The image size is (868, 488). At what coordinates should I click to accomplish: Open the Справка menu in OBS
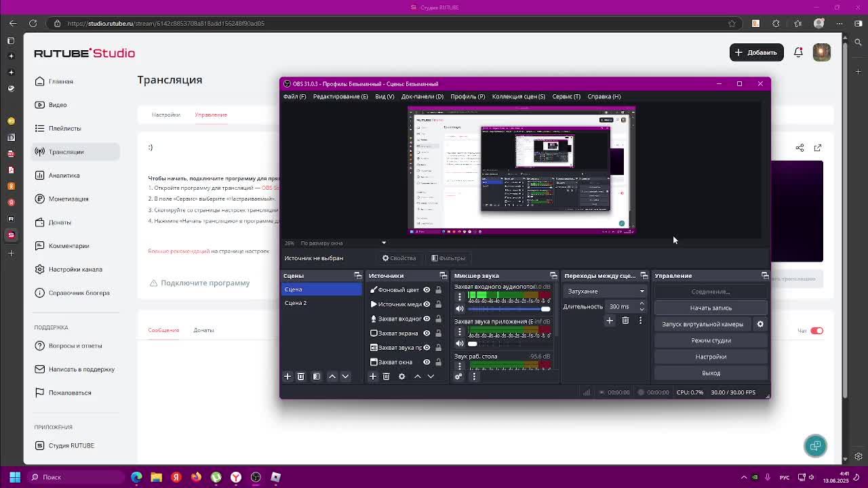click(604, 96)
